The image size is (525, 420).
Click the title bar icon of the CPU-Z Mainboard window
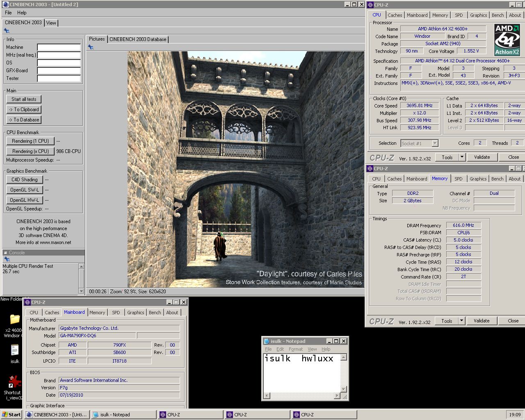[x=28, y=302]
